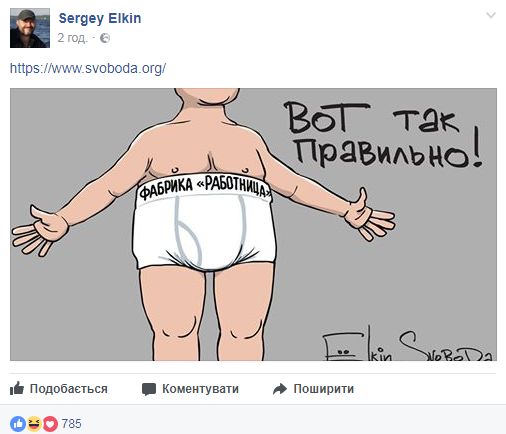
Task: Click the Коментувати button text
Action: coord(200,389)
